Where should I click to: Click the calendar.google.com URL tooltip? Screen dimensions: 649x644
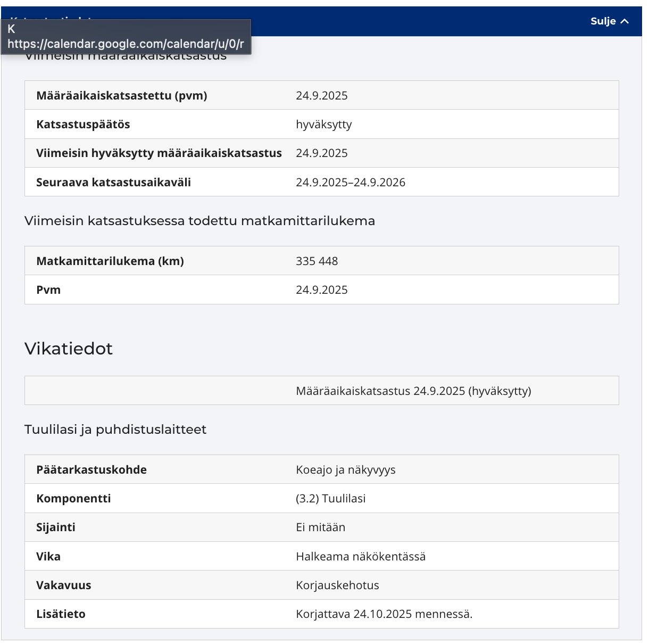(126, 37)
